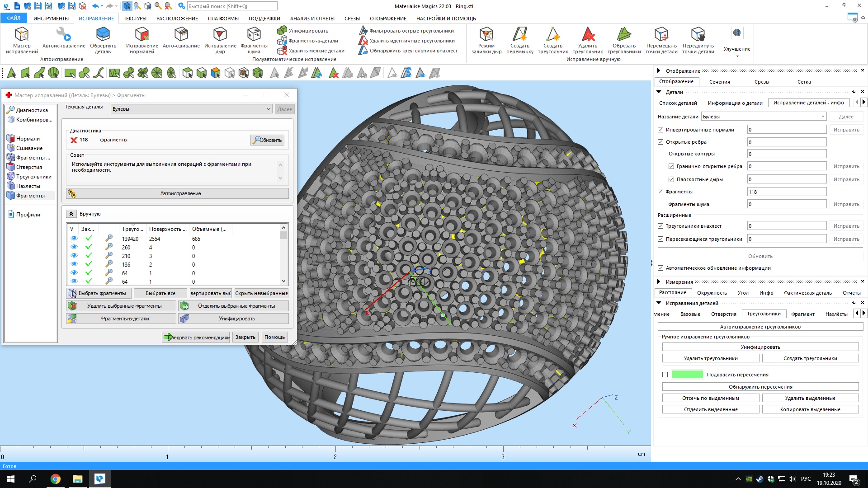Open the АНАЛИЗ И ОТЧЕТЫ ribbon tab

(312, 19)
